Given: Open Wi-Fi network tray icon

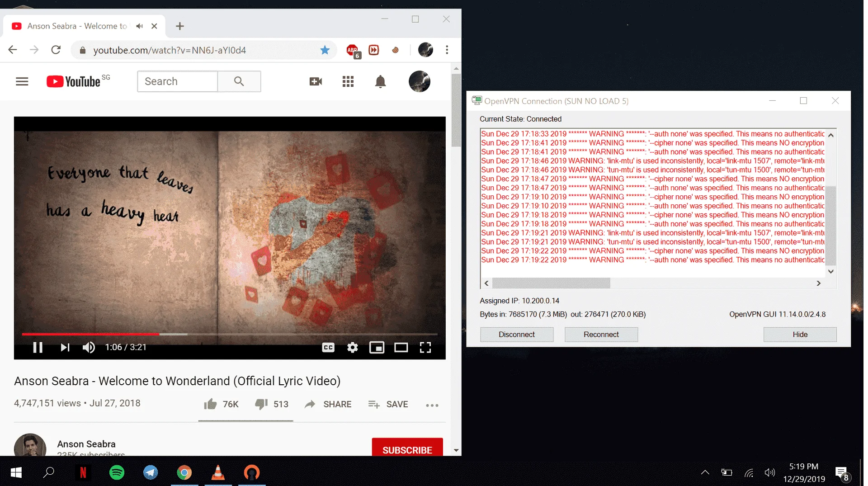Looking at the screenshot, I should pyautogui.click(x=749, y=473).
